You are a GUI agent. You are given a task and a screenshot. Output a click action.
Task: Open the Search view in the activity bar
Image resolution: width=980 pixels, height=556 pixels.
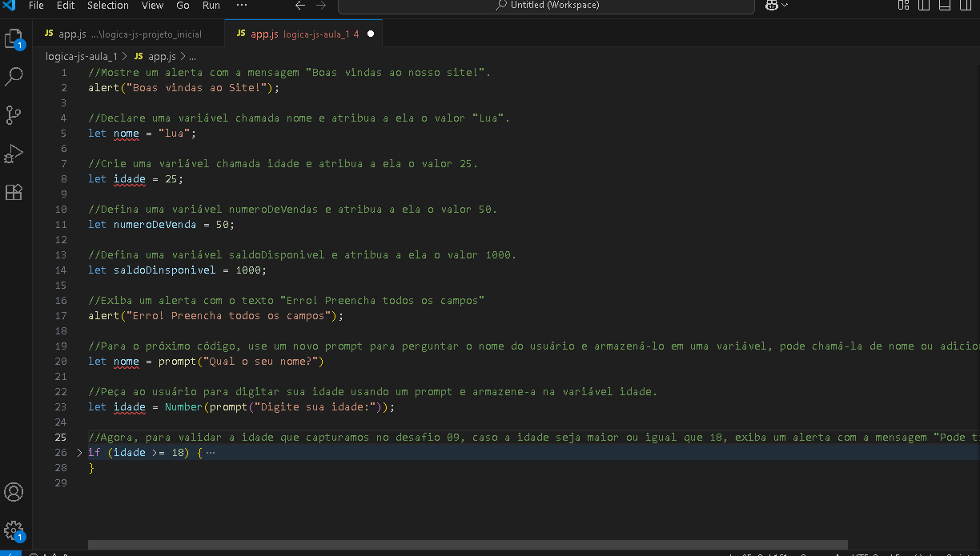14,77
